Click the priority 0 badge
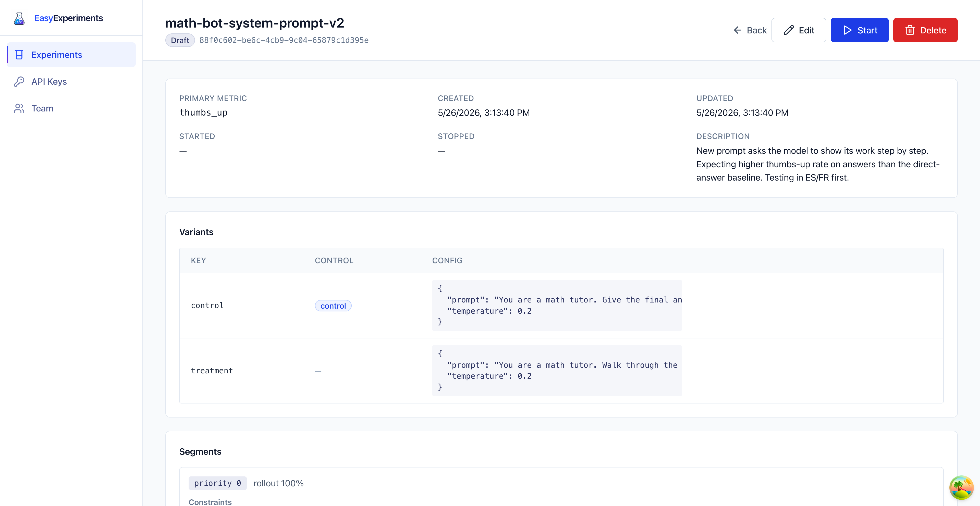This screenshot has height=506, width=980. (x=218, y=483)
